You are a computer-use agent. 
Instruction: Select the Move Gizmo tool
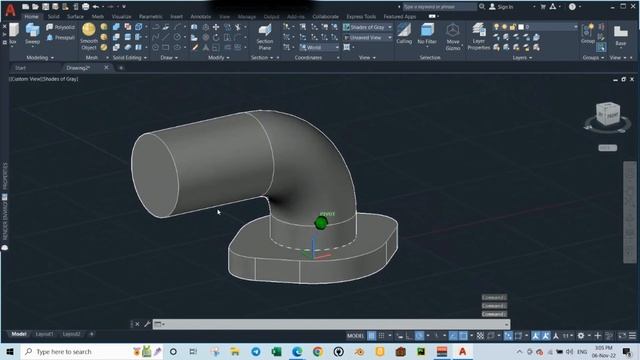453,37
